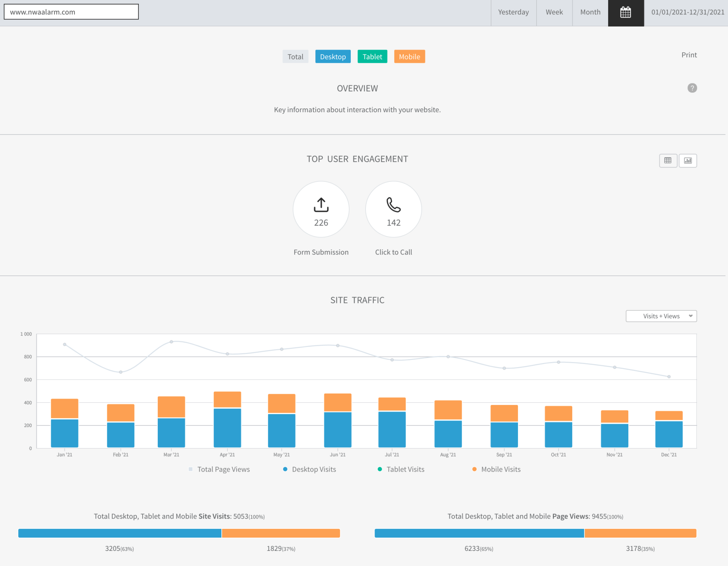The width and height of the screenshot is (728, 566).
Task: Open the Visits + Views dropdown
Action: [x=661, y=316]
